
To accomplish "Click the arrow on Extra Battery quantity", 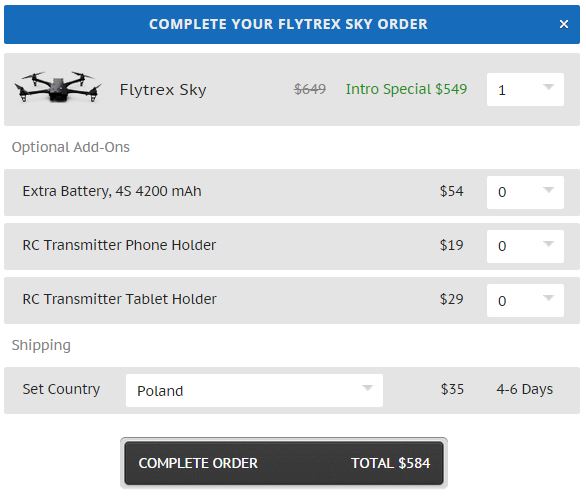I will point(548,190).
